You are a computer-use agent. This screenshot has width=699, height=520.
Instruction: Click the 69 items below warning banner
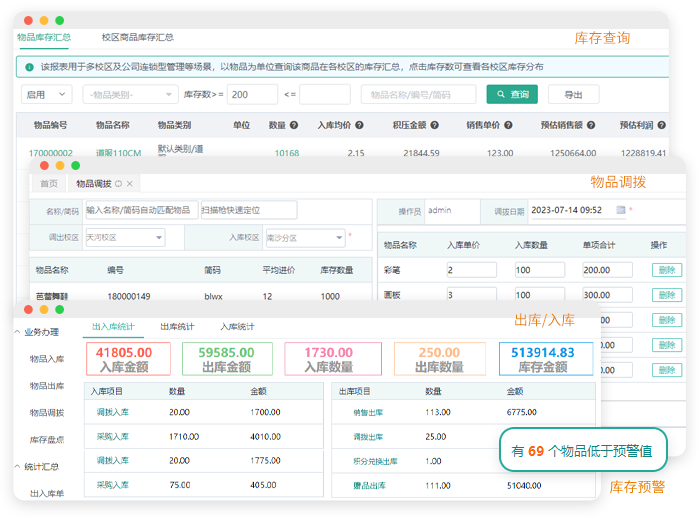tap(582, 451)
